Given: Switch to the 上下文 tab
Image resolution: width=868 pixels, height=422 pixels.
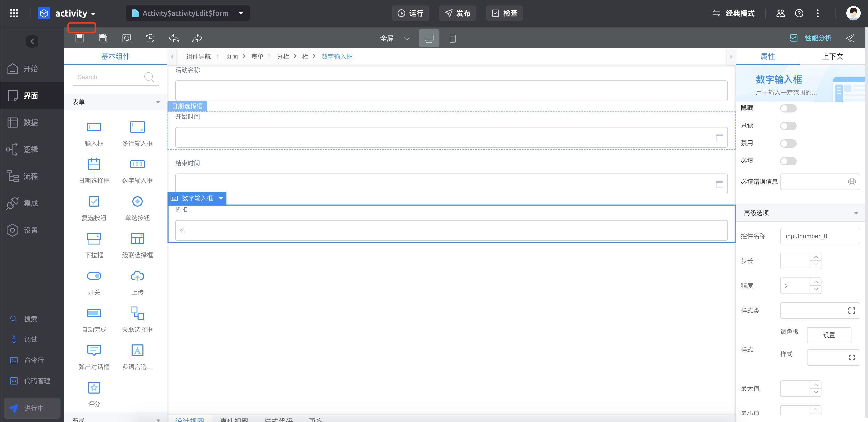Looking at the screenshot, I should coord(832,56).
